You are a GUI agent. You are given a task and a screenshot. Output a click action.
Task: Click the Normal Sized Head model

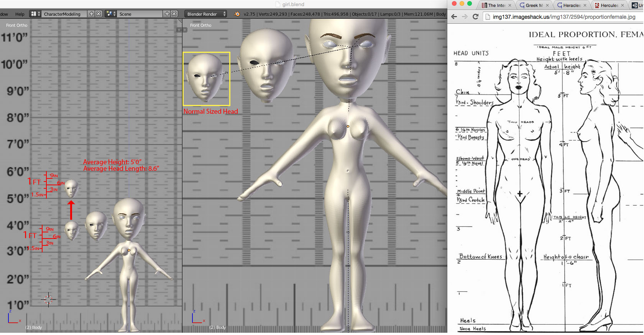[205, 78]
